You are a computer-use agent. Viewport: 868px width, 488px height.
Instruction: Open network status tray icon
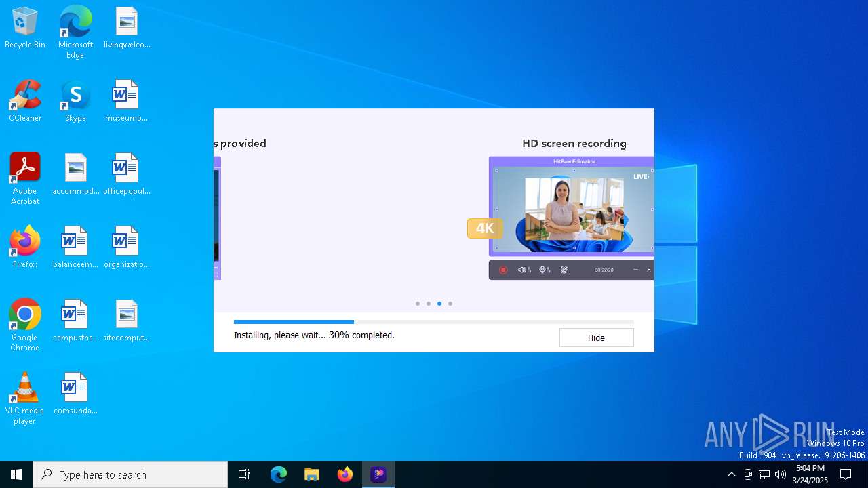(x=764, y=474)
